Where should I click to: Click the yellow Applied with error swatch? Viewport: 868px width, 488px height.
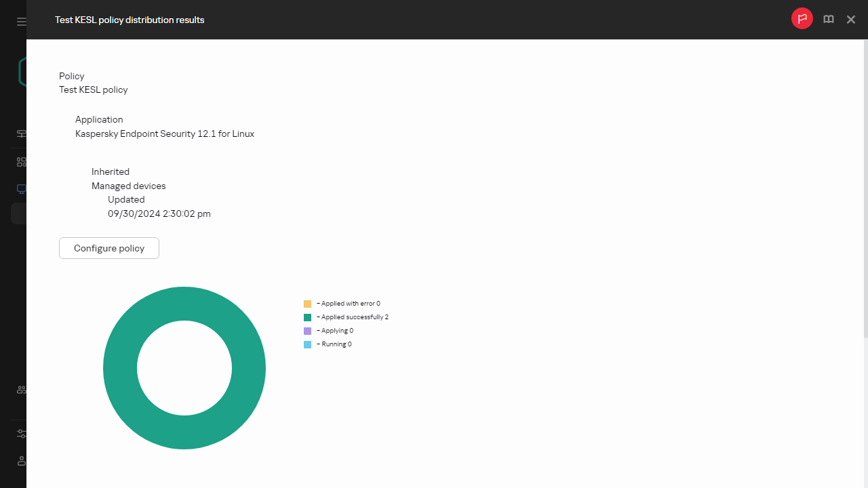[308, 304]
